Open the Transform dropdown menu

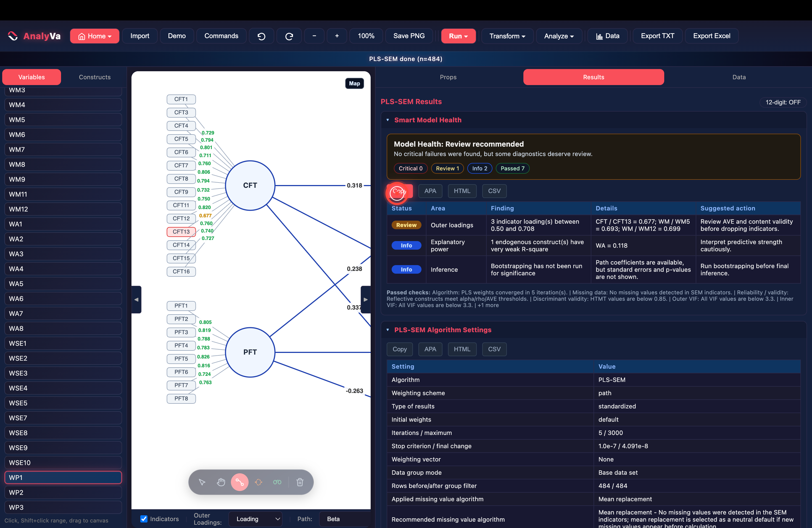tap(507, 36)
